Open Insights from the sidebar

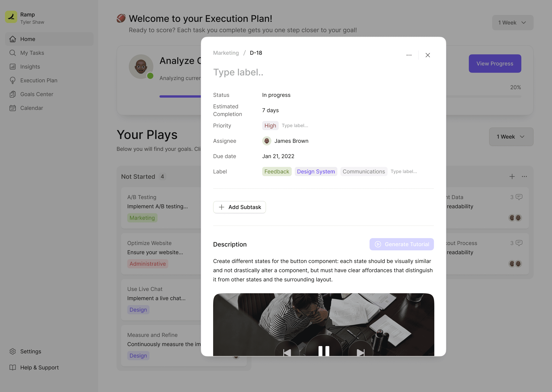[x=30, y=67]
